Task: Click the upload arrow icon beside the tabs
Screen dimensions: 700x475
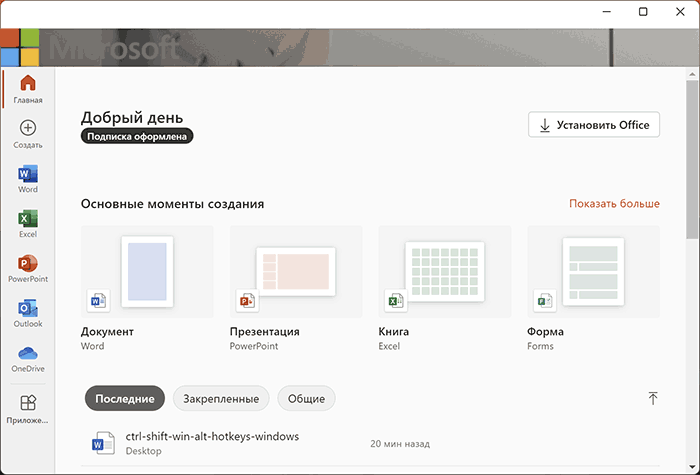Action: (x=653, y=398)
